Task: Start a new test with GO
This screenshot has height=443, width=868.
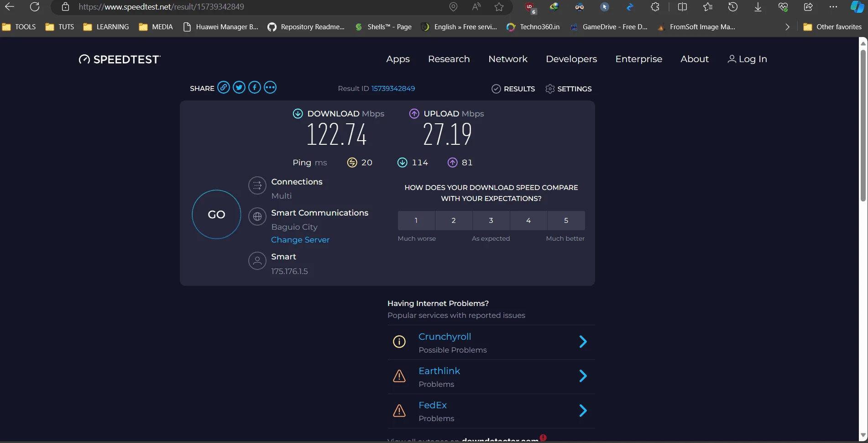Action: [216, 214]
